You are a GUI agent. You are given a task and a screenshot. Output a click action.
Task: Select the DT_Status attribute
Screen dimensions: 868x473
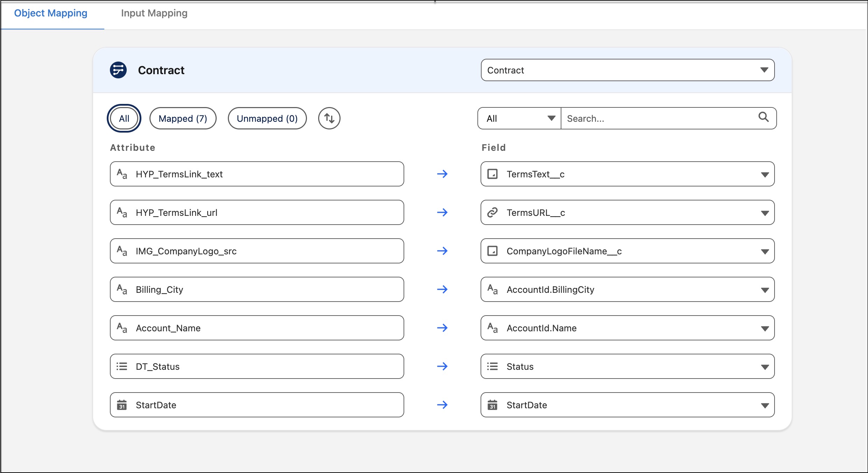tap(257, 366)
